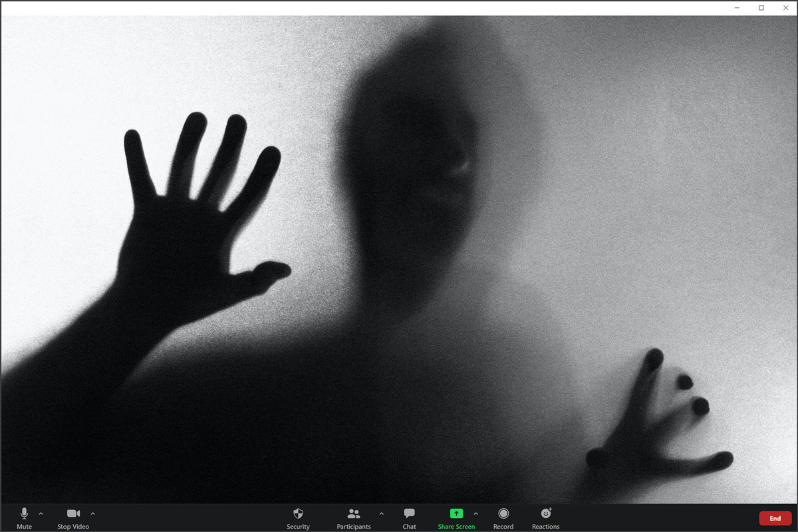This screenshot has height=532, width=798.
Task: Expand the caret next to Participants
Action: (x=381, y=513)
